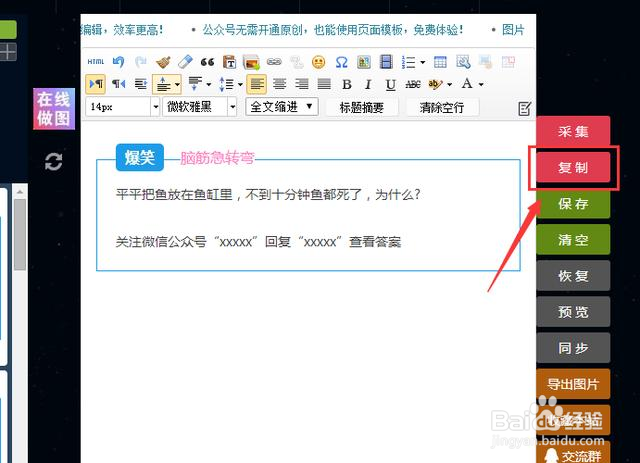Image resolution: width=640 pixels, height=463 pixels.
Task: Open highlight color dropdown arrow
Action: (450, 85)
